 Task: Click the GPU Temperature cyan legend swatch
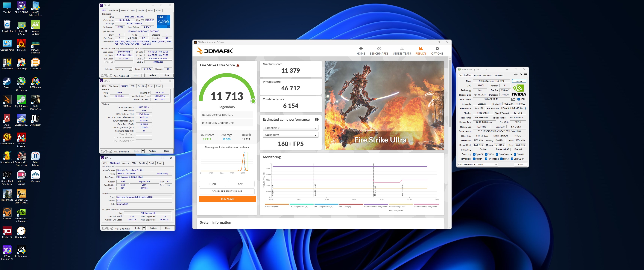(326, 204)
